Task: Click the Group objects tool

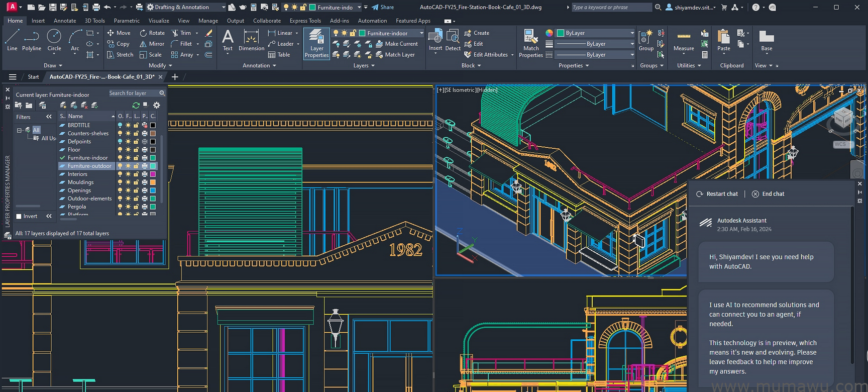Action: tap(646, 40)
